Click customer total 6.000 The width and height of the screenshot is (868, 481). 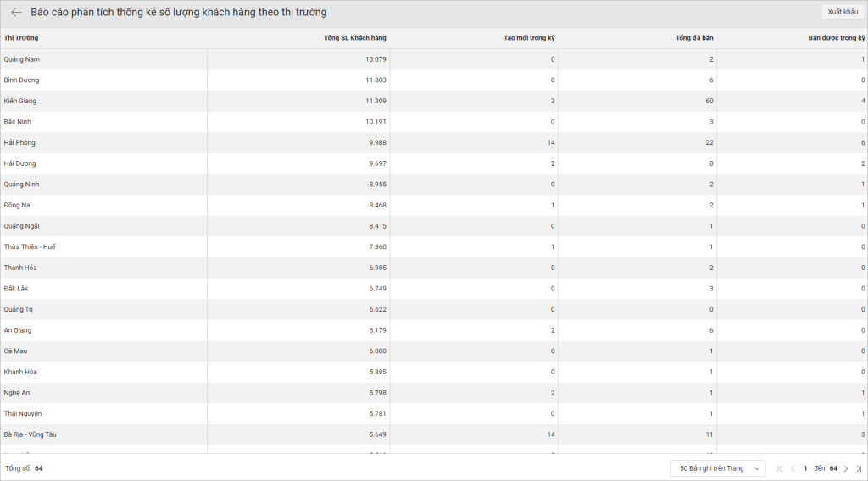tap(377, 351)
